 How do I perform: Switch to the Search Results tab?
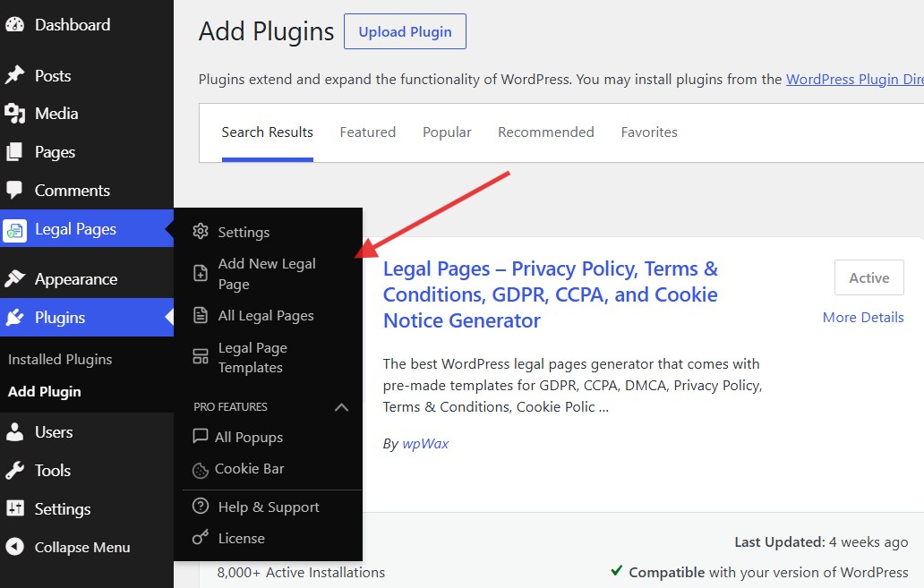coord(267,132)
